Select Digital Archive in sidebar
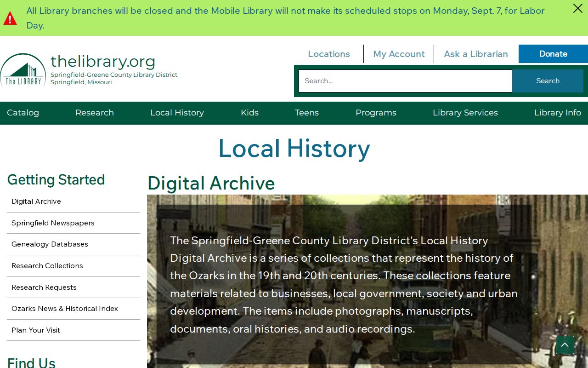The height and width of the screenshot is (368, 588). tap(73, 201)
